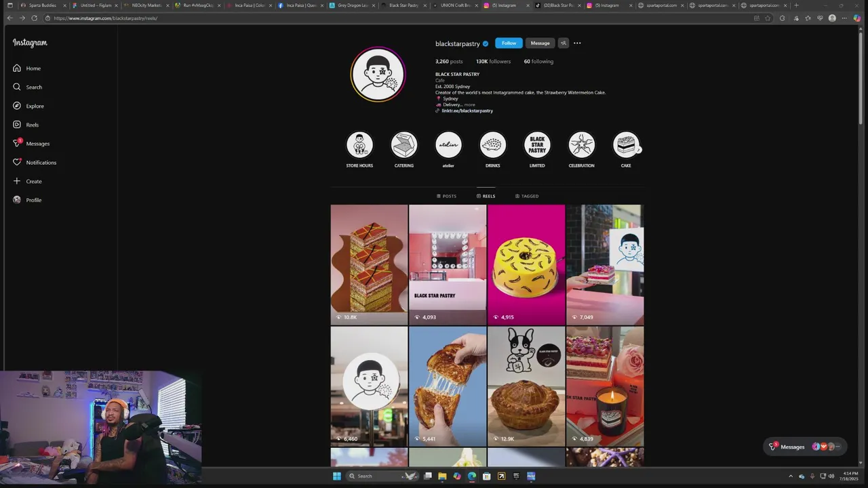Reload the page with the refresh button
Screen dimensions: 868x488
point(34,18)
